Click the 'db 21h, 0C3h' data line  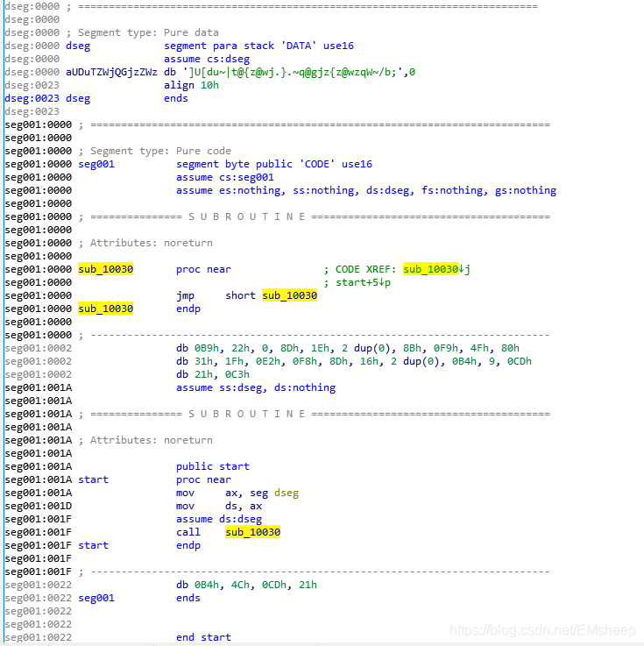[x=213, y=374]
